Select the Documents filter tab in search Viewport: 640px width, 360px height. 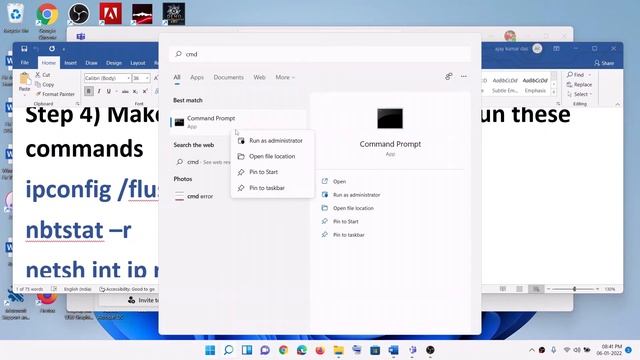[x=229, y=77]
